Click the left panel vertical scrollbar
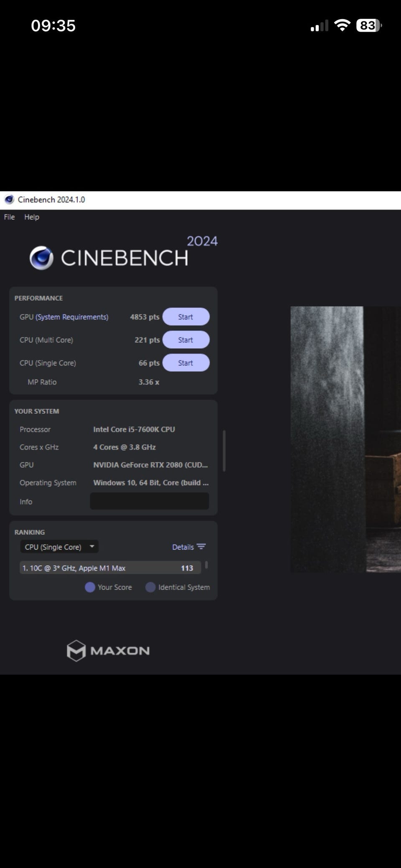Image resolution: width=401 pixels, height=868 pixels. point(224,451)
